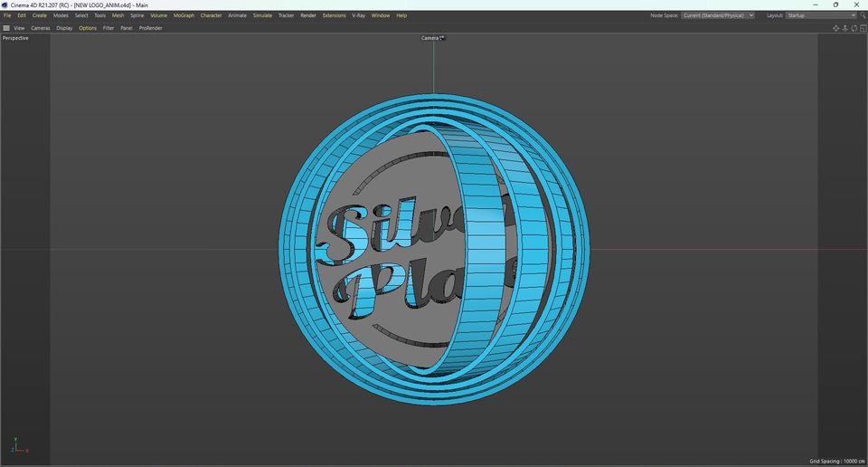Click the Commander search magnifier icon
Image resolution: width=868 pixels, height=467 pixels.
click(x=863, y=15)
